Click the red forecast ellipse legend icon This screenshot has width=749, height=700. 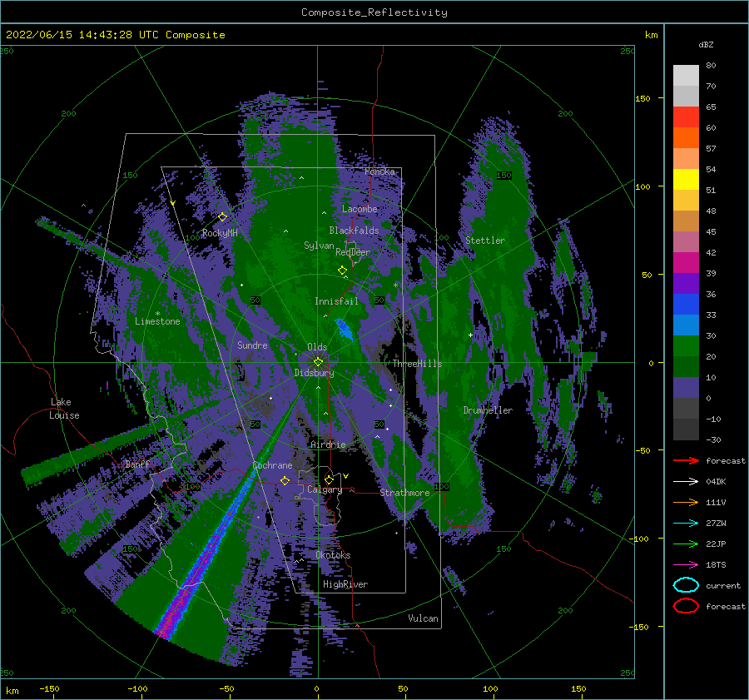686,606
